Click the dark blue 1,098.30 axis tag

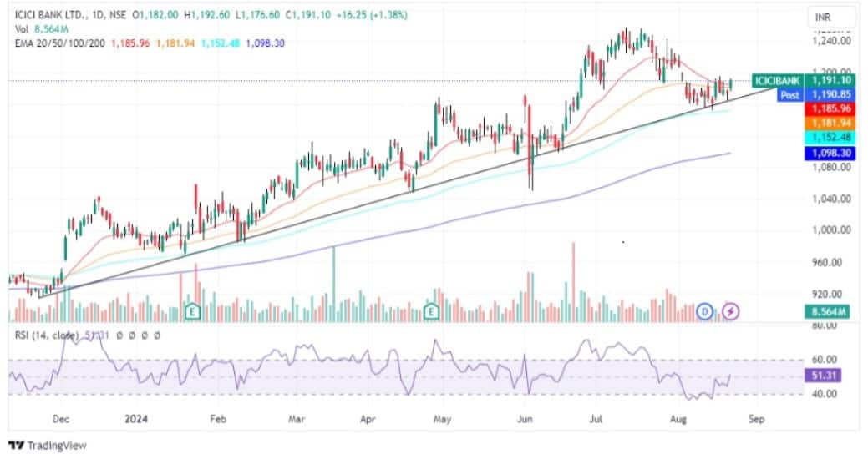pos(830,153)
